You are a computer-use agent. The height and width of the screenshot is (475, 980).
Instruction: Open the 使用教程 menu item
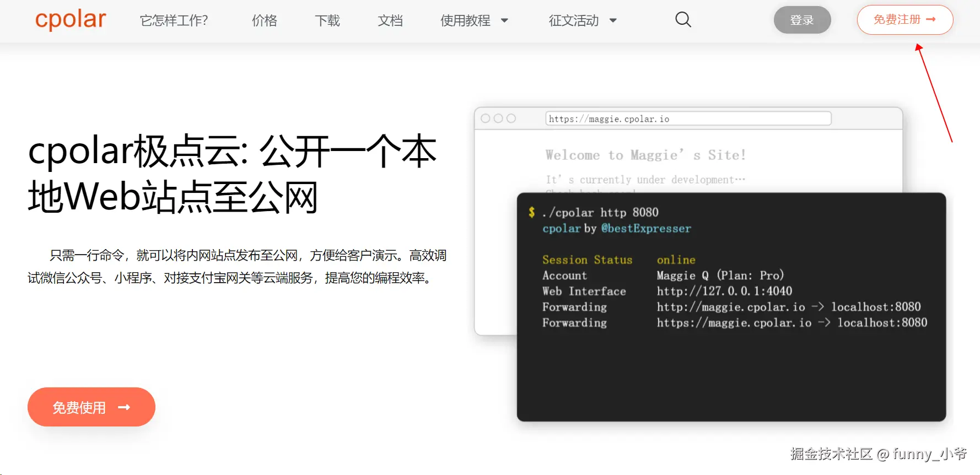(x=465, y=20)
